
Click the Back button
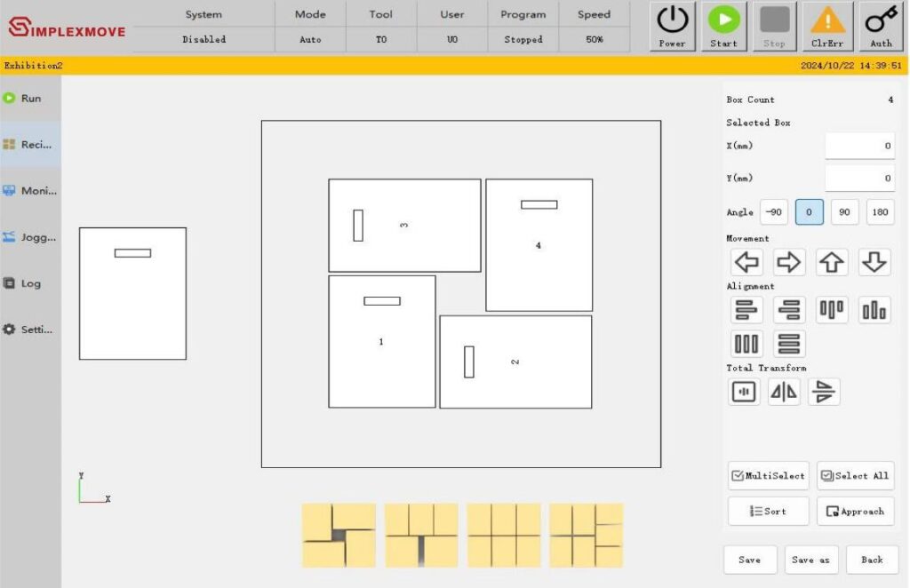click(872, 560)
